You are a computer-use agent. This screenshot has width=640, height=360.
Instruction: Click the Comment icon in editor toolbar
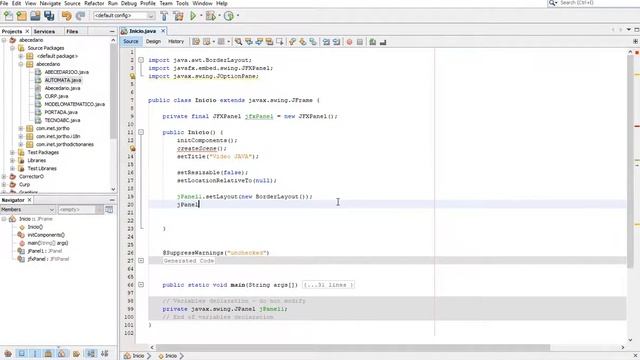373,42
